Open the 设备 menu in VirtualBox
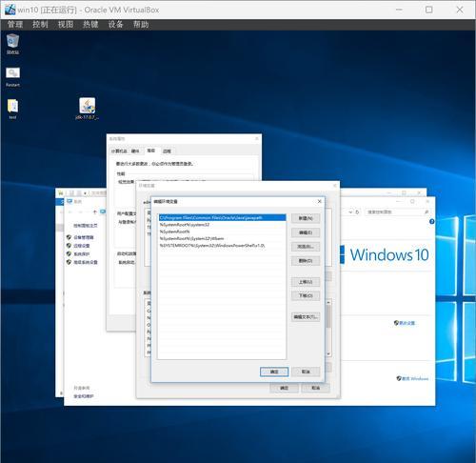The height and width of the screenshot is (463, 476). (115, 25)
